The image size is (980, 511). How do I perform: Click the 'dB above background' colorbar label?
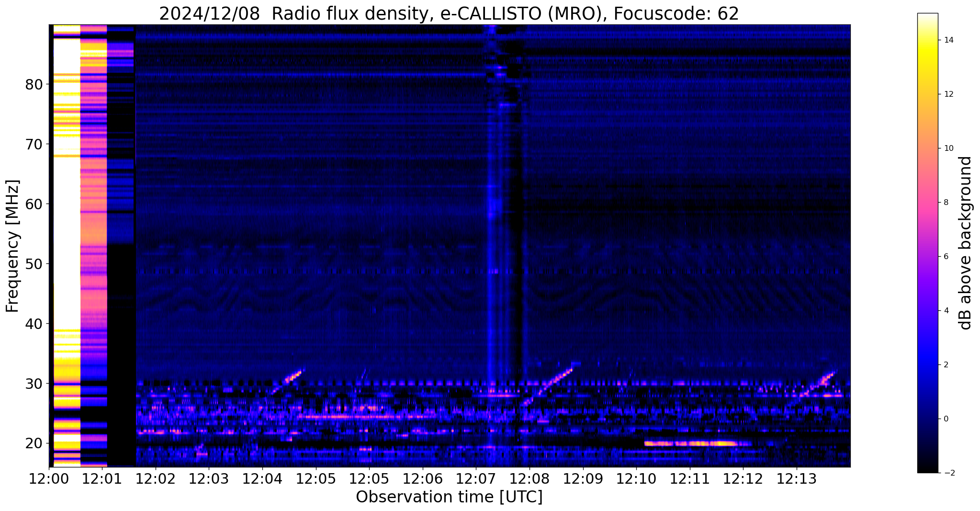pos(966,243)
